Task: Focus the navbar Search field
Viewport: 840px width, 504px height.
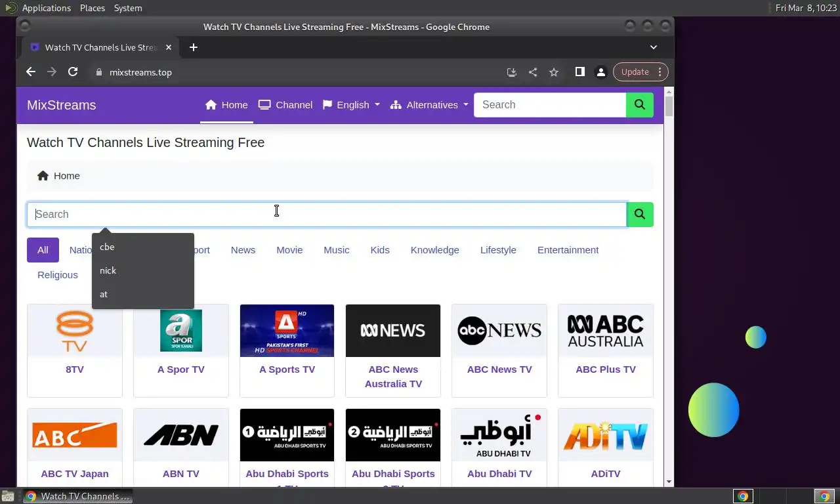Action: [x=550, y=105]
